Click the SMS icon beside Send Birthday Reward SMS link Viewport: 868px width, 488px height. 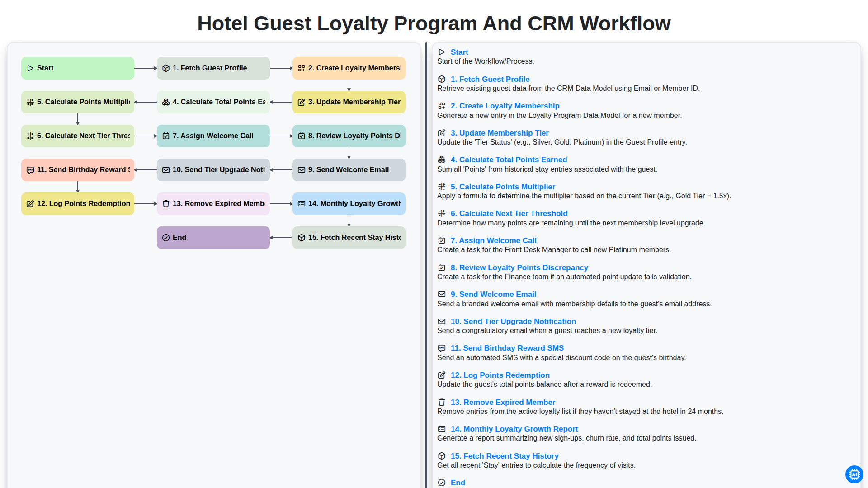coord(442,348)
